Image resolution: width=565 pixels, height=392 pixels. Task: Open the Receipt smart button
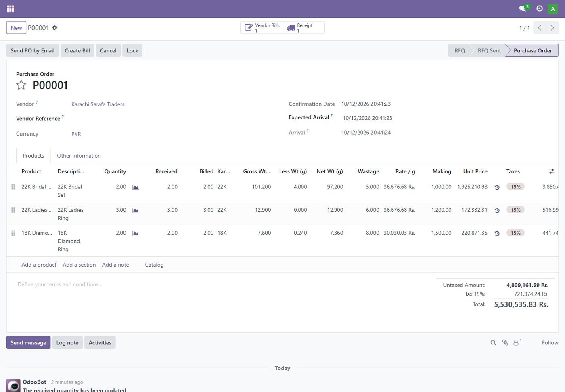304,28
